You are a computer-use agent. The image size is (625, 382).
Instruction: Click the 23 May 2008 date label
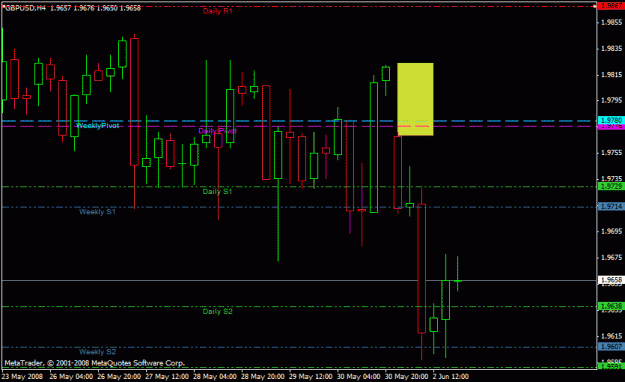tap(22, 376)
